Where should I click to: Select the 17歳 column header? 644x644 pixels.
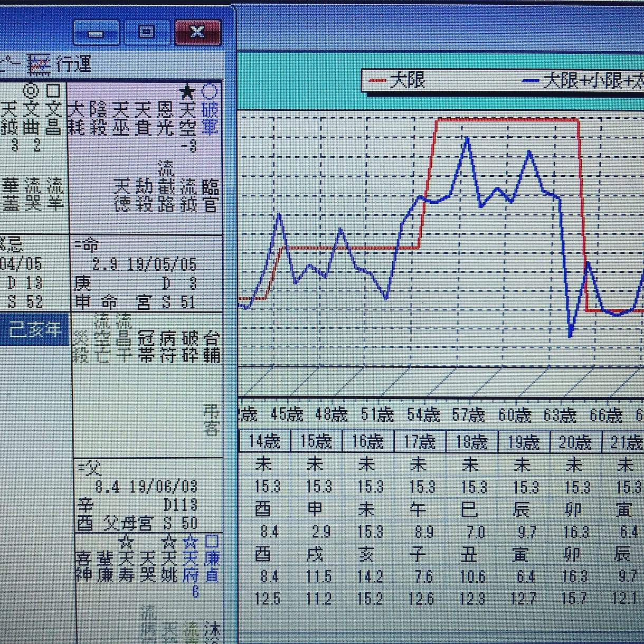pyautogui.click(x=420, y=441)
